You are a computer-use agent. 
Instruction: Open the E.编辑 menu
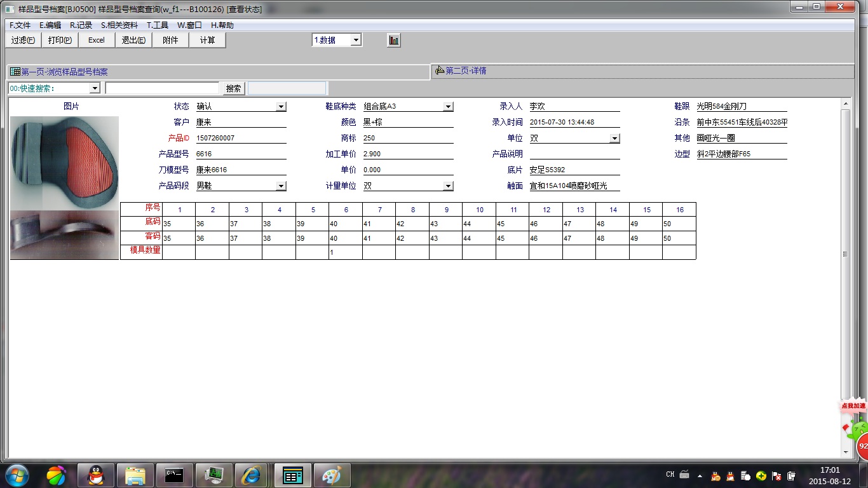pos(50,25)
